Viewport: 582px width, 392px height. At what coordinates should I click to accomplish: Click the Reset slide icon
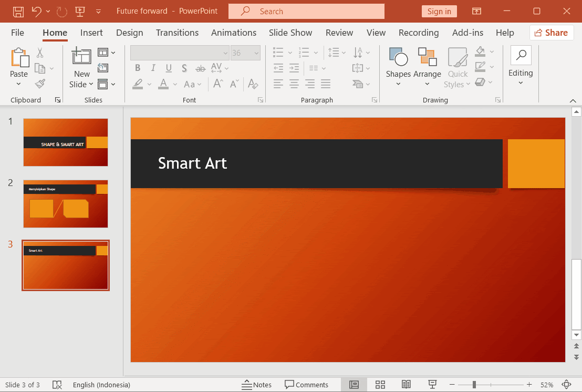pyautogui.click(x=103, y=68)
